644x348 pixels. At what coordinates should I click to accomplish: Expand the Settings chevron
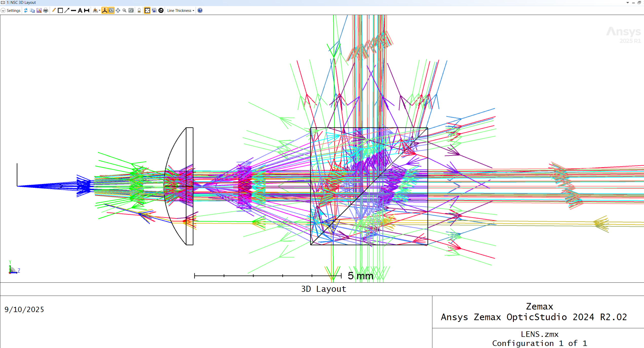tap(3, 11)
